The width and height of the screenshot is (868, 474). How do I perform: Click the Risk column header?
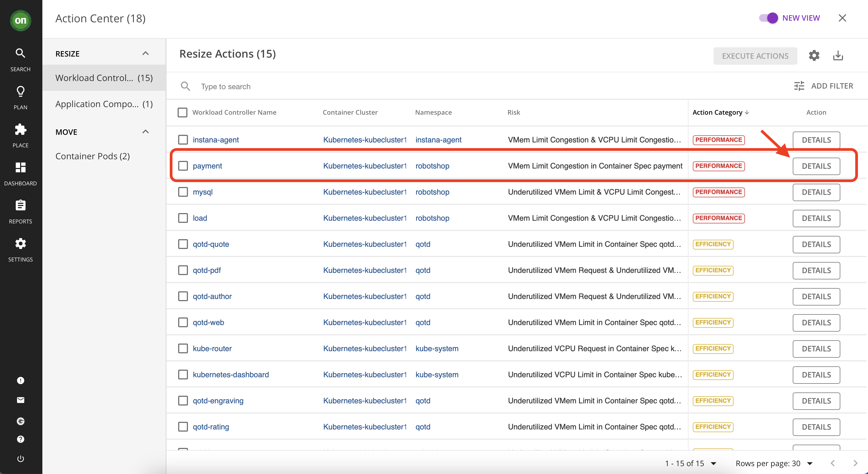[x=514, y=112]
